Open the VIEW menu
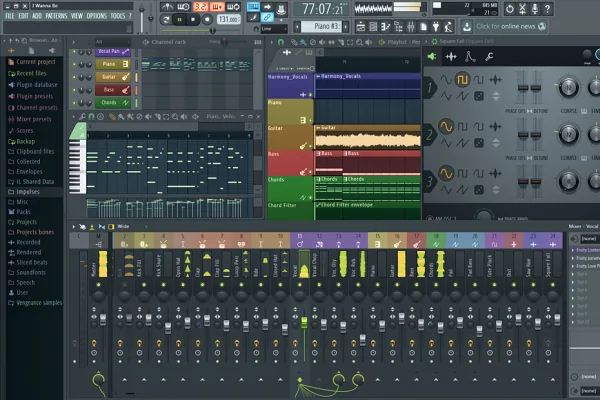600x400 pixels. click(x=77, y=16)
